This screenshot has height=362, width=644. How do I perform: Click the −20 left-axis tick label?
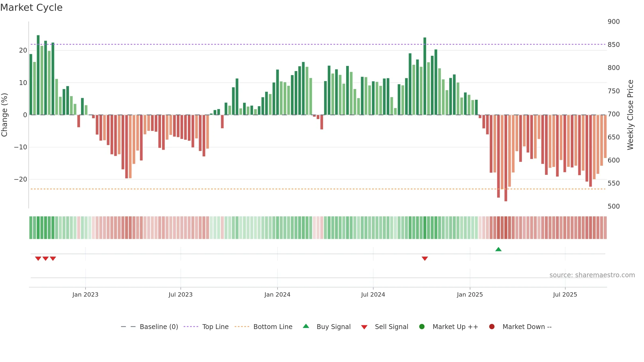[x=21, y=179]
